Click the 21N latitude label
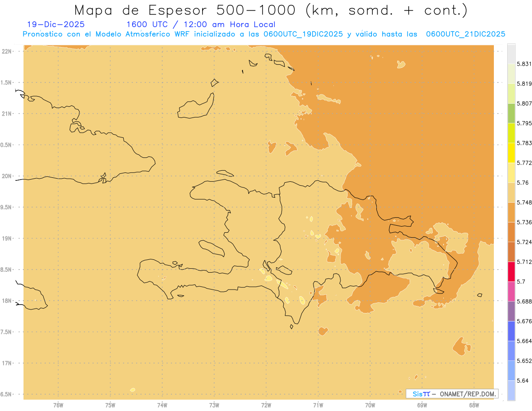This screenshot has width=532, height=411. (x=7, y=114)
